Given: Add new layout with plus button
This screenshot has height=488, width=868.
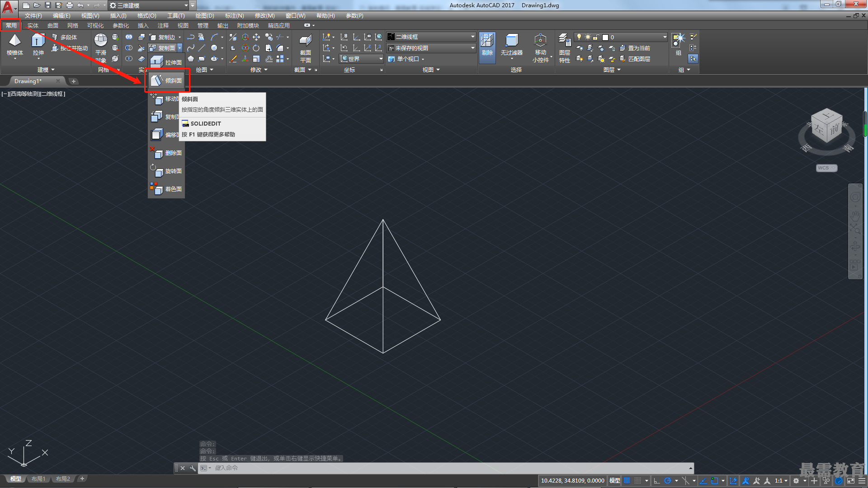Looking at the screenshot, I should click(x=82, y=479).
